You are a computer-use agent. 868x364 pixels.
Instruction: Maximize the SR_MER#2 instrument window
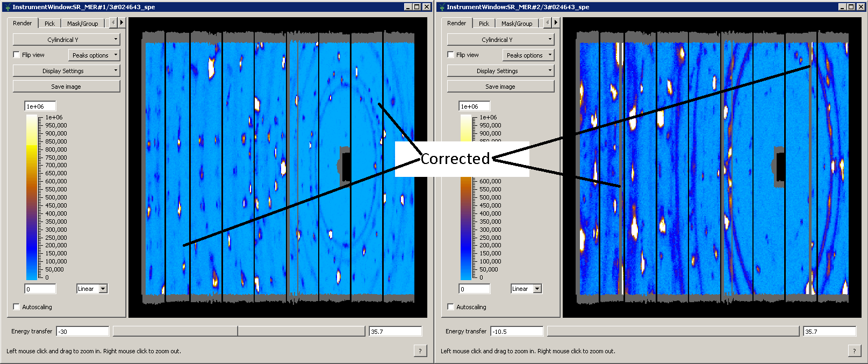pyautogui.click(x=851, y=7)
